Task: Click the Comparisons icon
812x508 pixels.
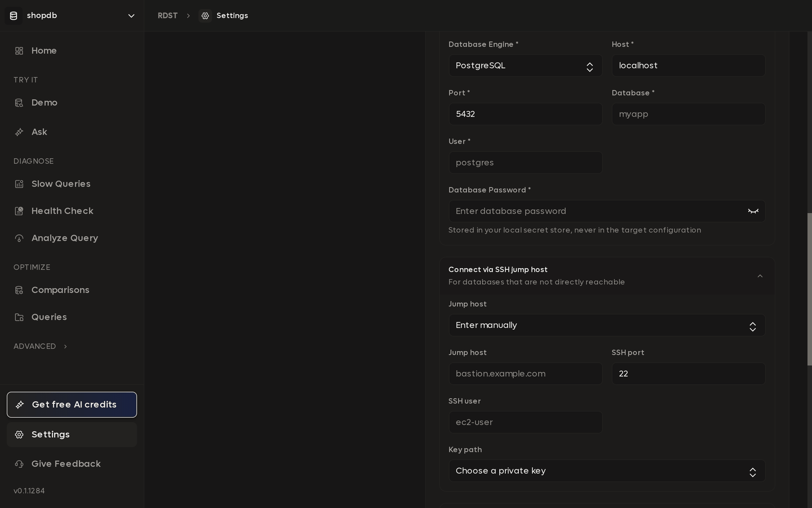Action: pos(19,290)
